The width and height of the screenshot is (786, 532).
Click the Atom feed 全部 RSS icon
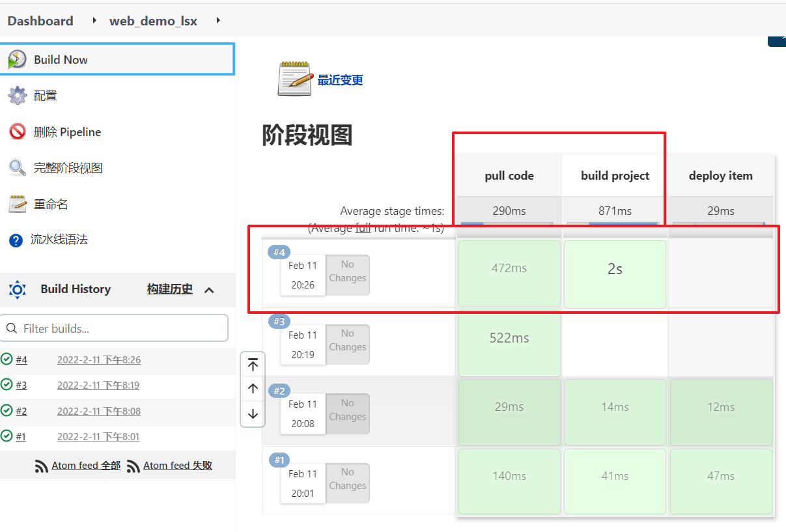[42, 466]
